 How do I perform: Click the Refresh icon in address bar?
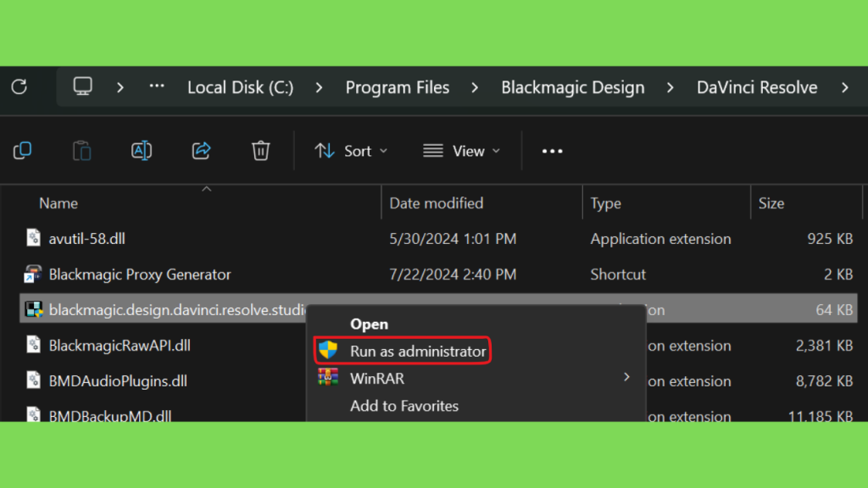(x=19, y=87)
